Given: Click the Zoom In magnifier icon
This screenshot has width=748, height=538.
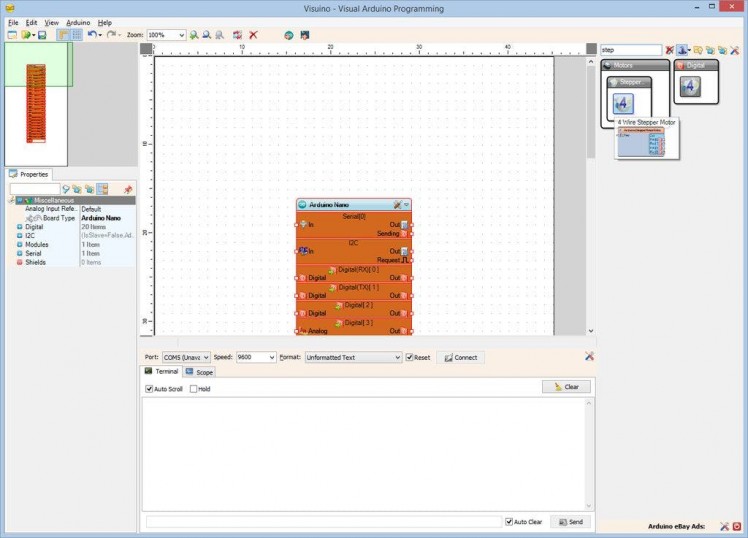Looking at the screenshot, I should (x=194, y=35).
